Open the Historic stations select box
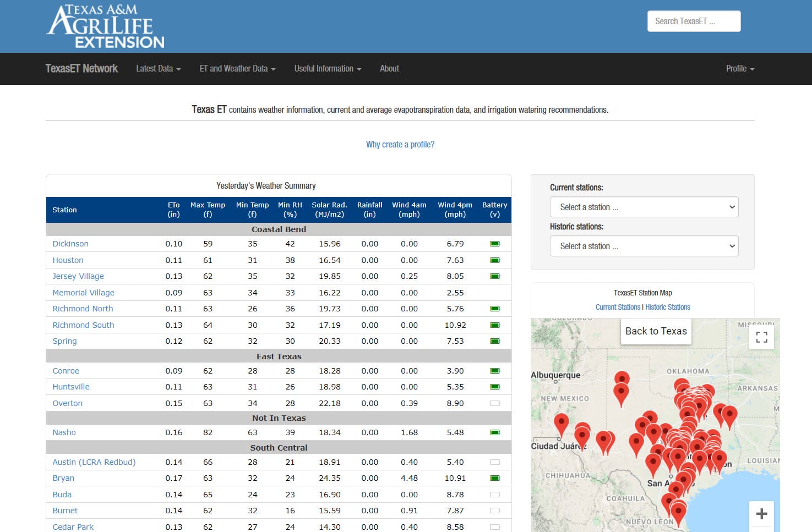Screen dimensions: 812x532 (x=644, y=246)
